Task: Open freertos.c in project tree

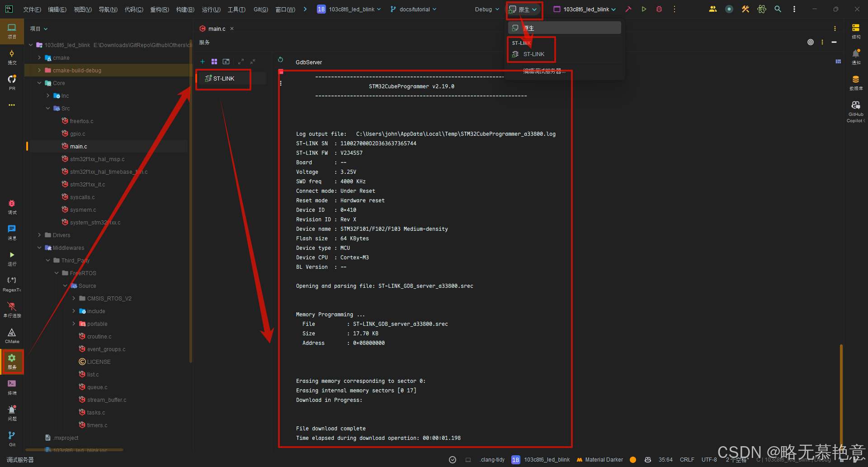Action: pos(81,121)
